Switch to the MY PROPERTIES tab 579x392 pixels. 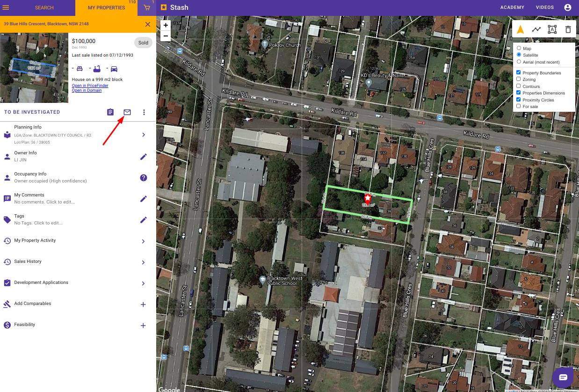(x=107, y=8)
